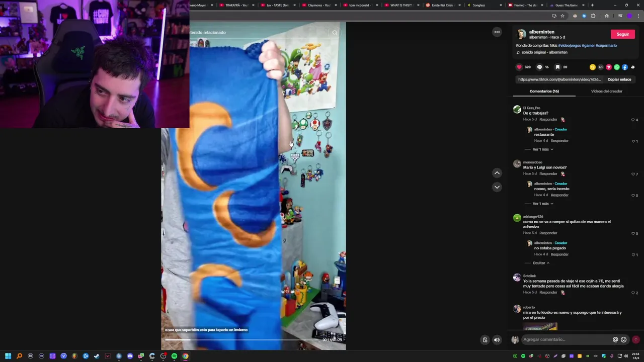Save video with the bookmark icon
This screenshot has width=644, height=362.
[557, 67]
